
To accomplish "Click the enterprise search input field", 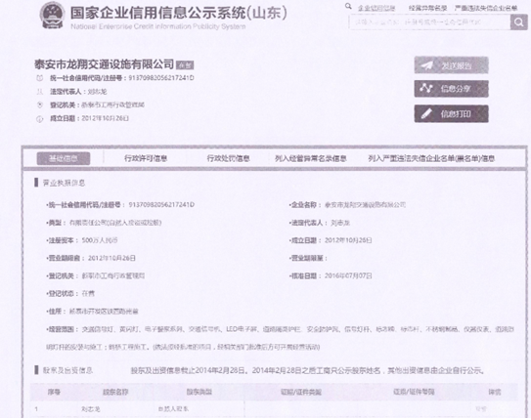I will (429, 22).
